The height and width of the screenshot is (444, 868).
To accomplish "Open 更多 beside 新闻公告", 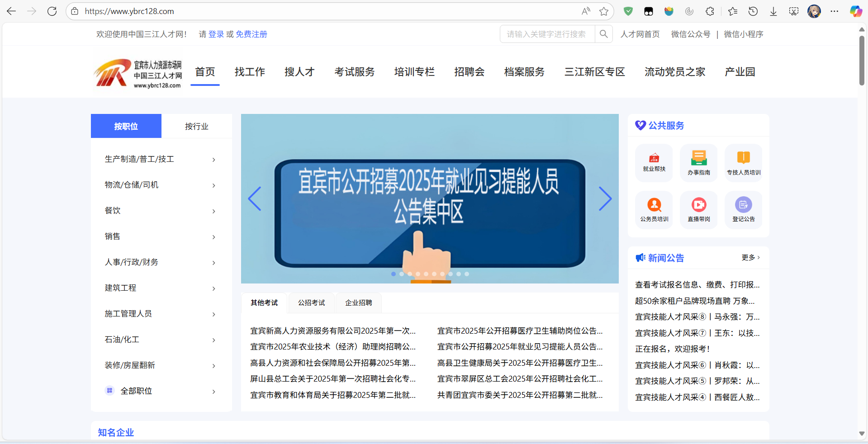I will (x=749, y=258).
